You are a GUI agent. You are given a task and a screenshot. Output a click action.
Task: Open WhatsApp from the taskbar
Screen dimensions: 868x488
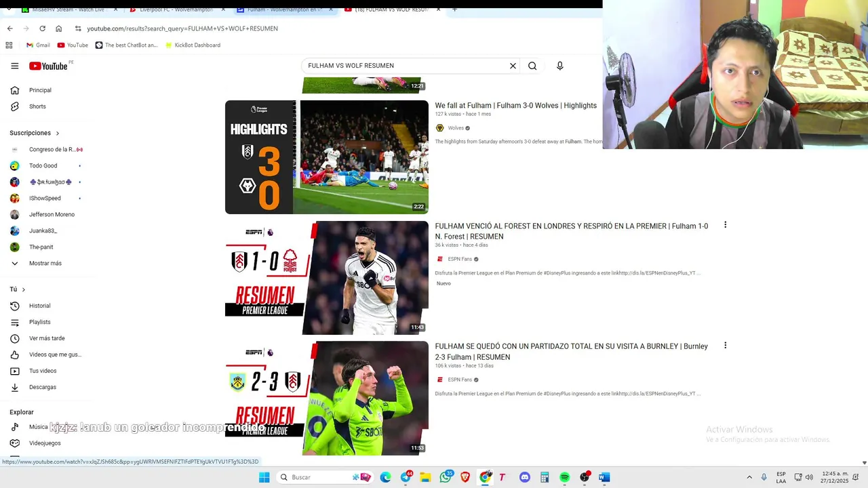click(445, 477)
